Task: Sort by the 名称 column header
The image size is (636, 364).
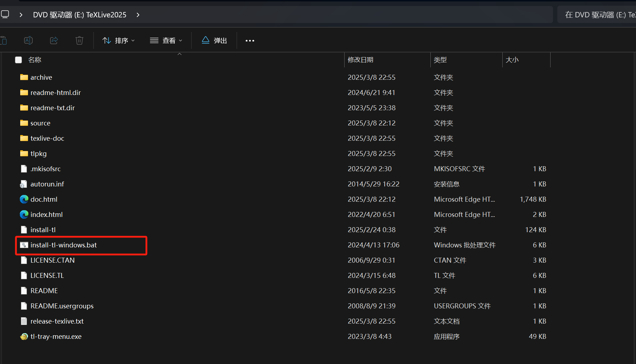Action: (x=35, y=60)
